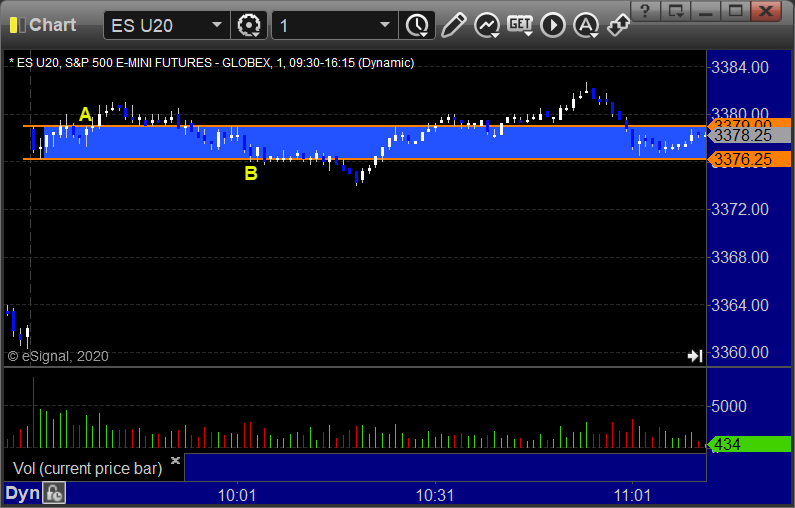
Task: Close the Vol study panel
Action: (x=175, y=460)
